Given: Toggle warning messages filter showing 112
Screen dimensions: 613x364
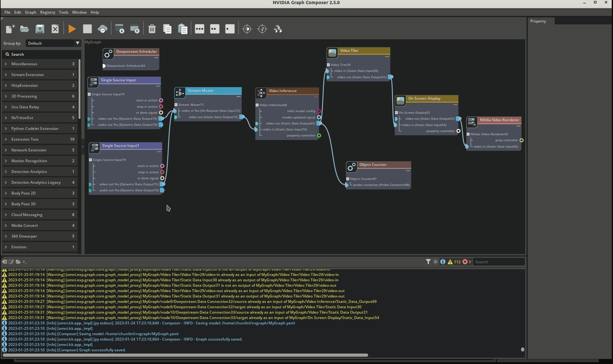Looking at the screenshot, I should (454, 262).
